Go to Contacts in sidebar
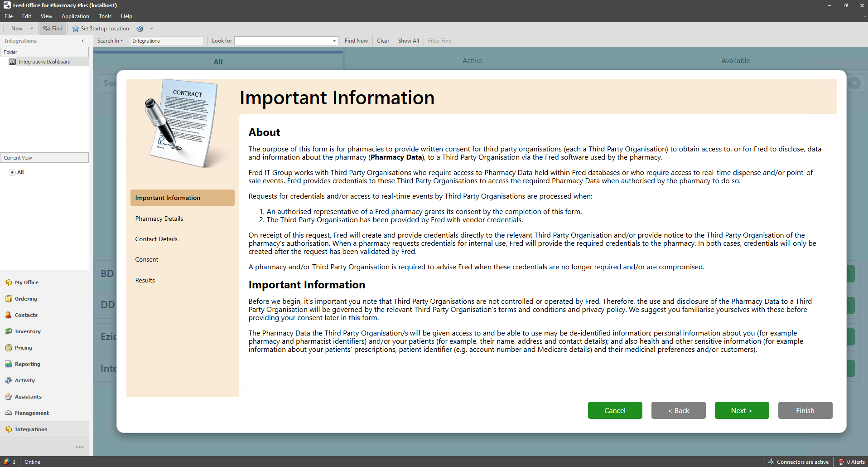Screen dimensions: 868x467 [26, 315]
